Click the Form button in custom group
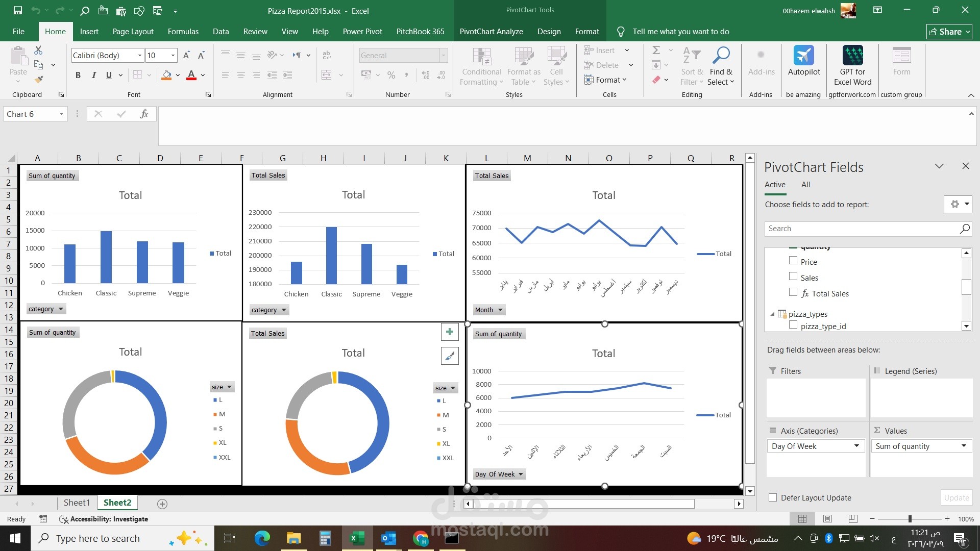The image size is (980, 551). tap(901, 61)
